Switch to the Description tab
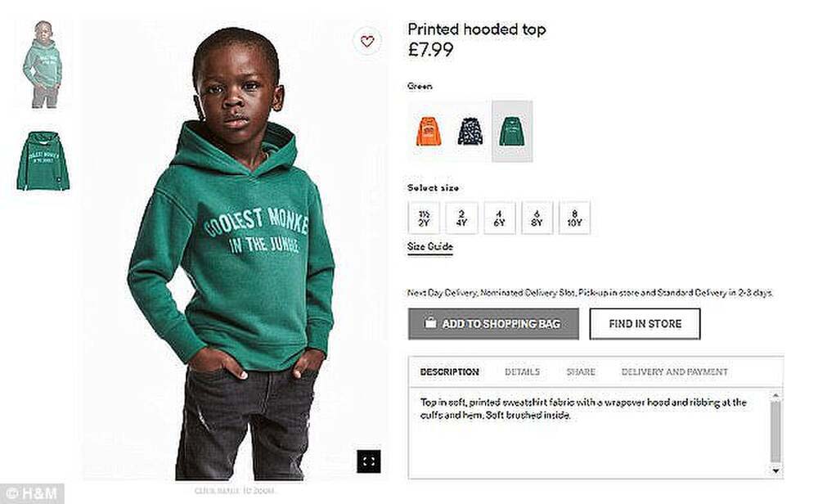The height and width of the screenshot is (504, 818). coord(449,372)
